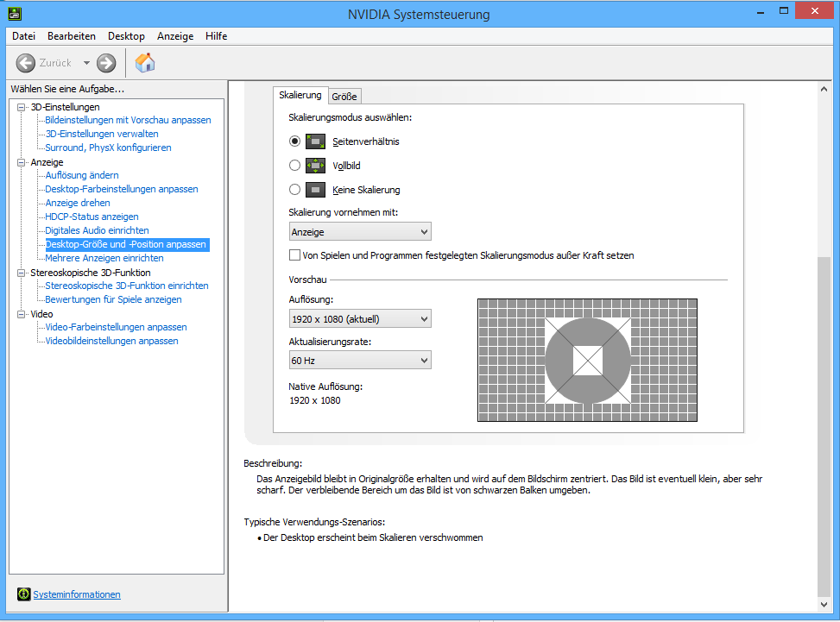
Task: Open the Hilfe menu
Action: point(217,36)
